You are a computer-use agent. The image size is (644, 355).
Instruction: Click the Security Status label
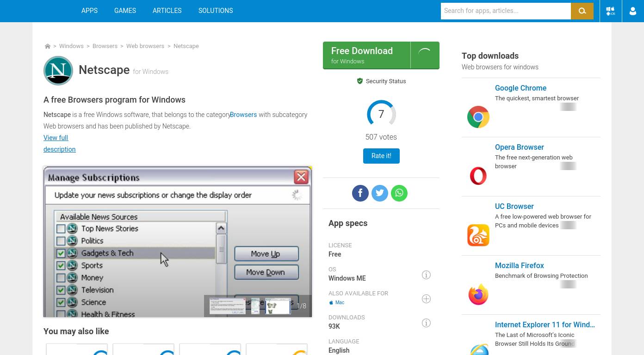click(x=386, y=81)
